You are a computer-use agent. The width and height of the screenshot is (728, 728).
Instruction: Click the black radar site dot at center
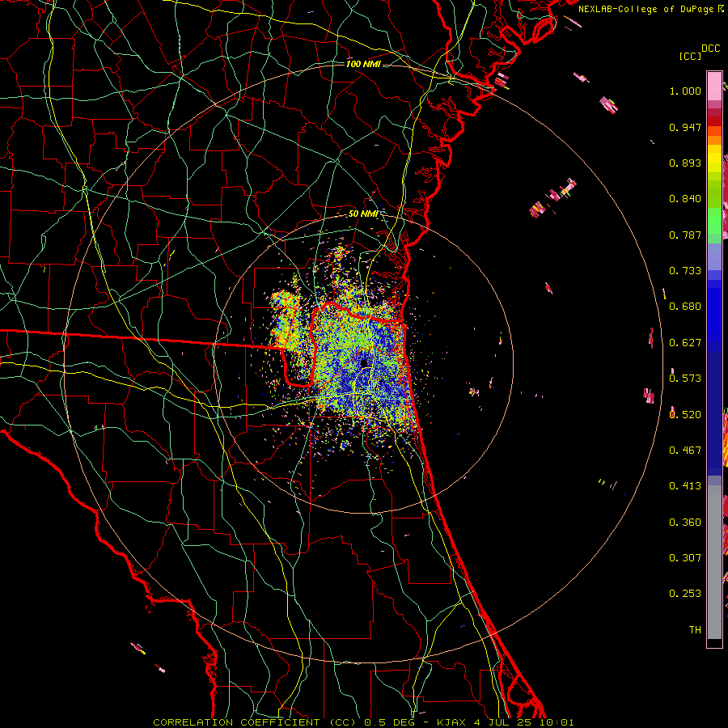(364, 363)
